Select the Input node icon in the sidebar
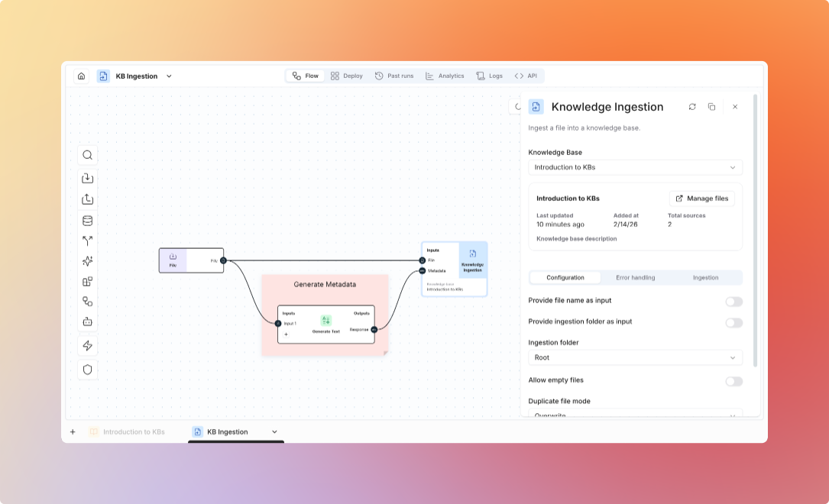Viewport: 829px width, 504px height. tap(87, 179)
